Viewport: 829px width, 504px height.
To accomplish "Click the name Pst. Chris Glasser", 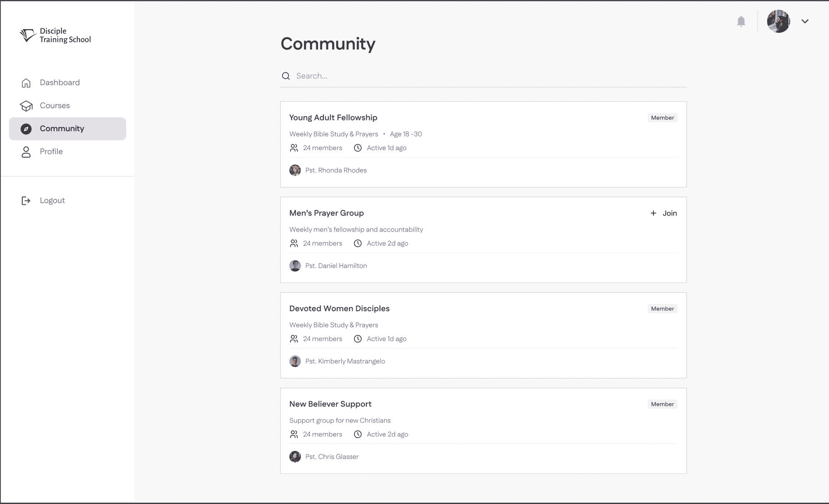I will pos(332,457).
